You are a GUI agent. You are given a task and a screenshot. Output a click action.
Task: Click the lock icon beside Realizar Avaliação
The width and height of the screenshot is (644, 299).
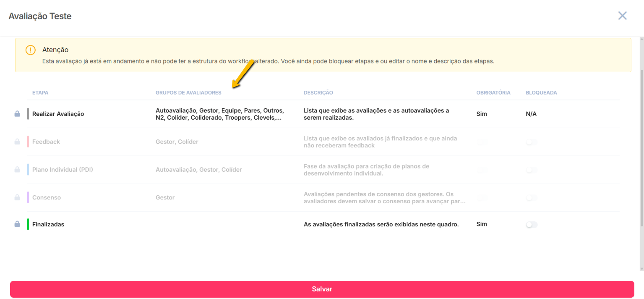17,114
